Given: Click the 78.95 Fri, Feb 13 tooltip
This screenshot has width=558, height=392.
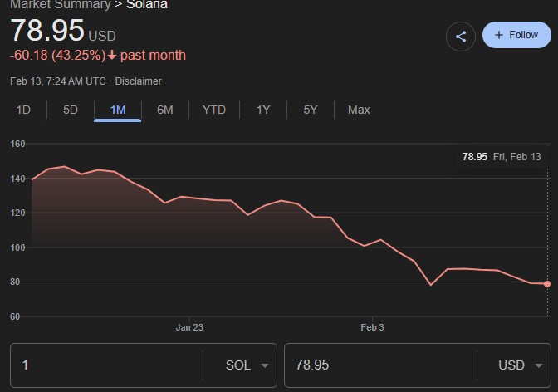Looking at the screenshot, I should 502,157.
